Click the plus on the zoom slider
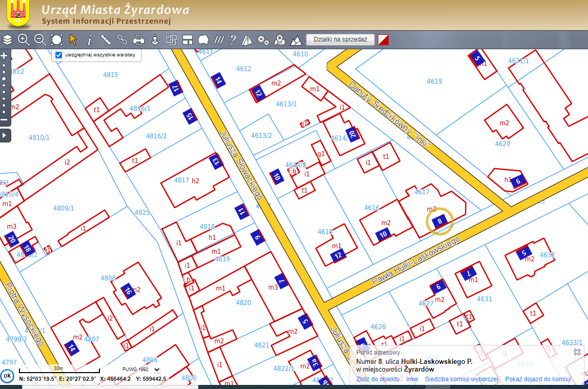 click(x=4, y=55)
